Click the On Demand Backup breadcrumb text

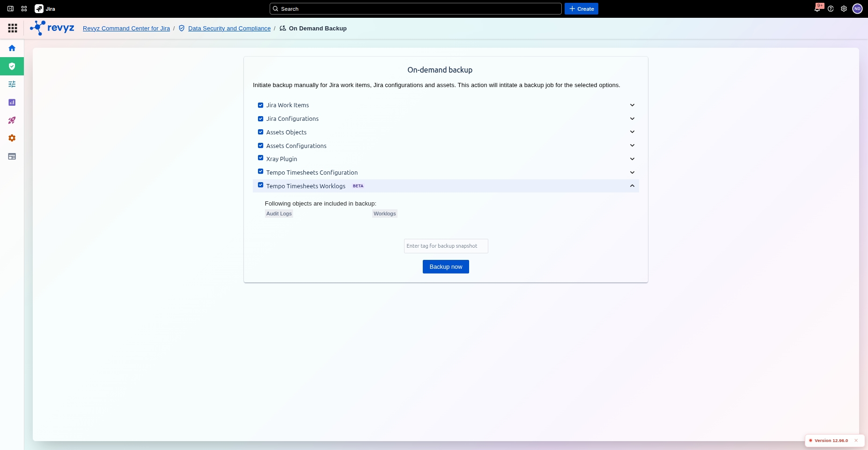pyautogui.click(x=318, y=29)
